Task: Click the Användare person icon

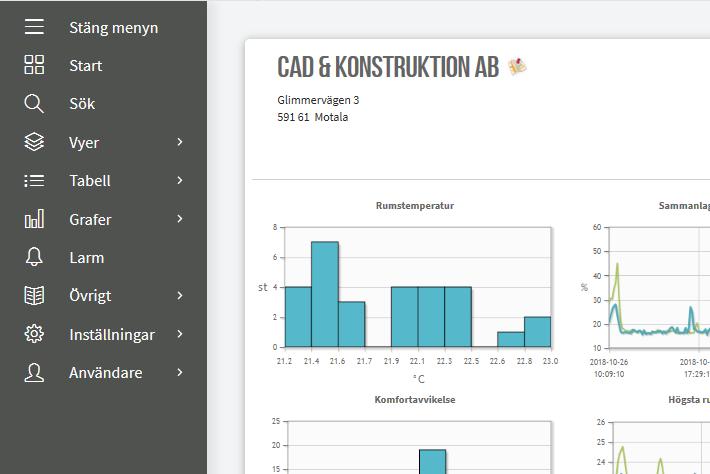Action: (x=34, y=372)
